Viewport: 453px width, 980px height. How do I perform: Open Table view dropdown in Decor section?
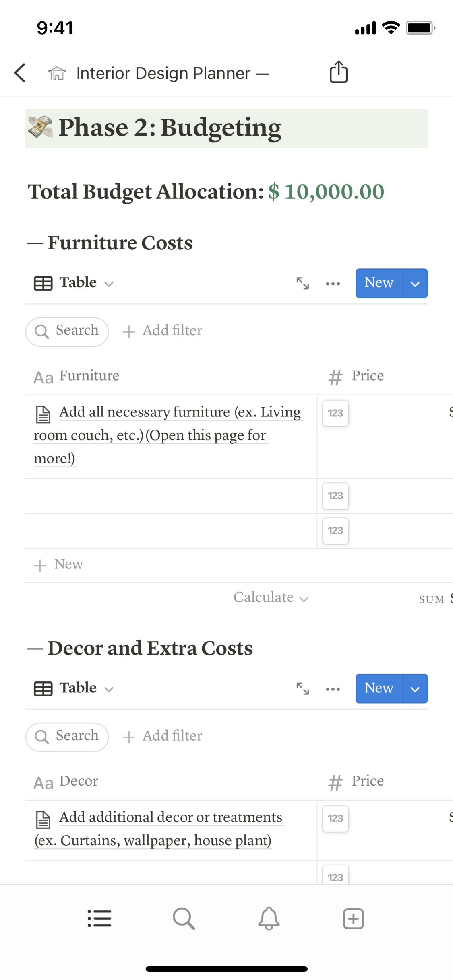[74, 688]
